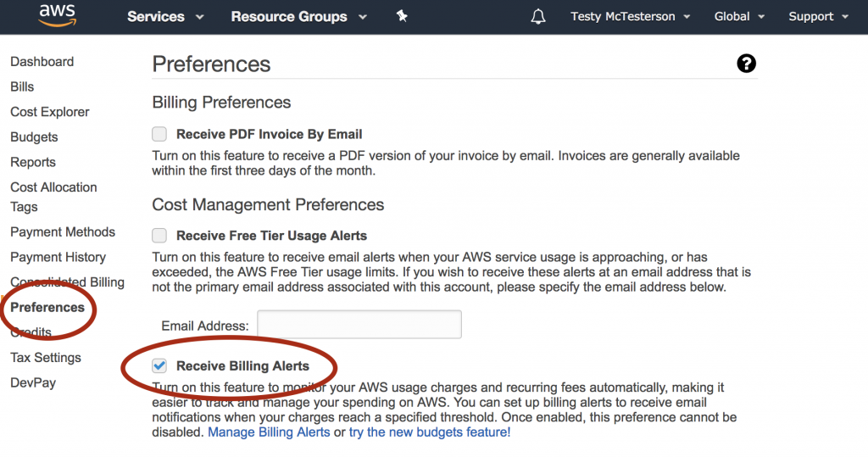Go to Payment Methods
868x457 pixels.
[x=63, y=232]
